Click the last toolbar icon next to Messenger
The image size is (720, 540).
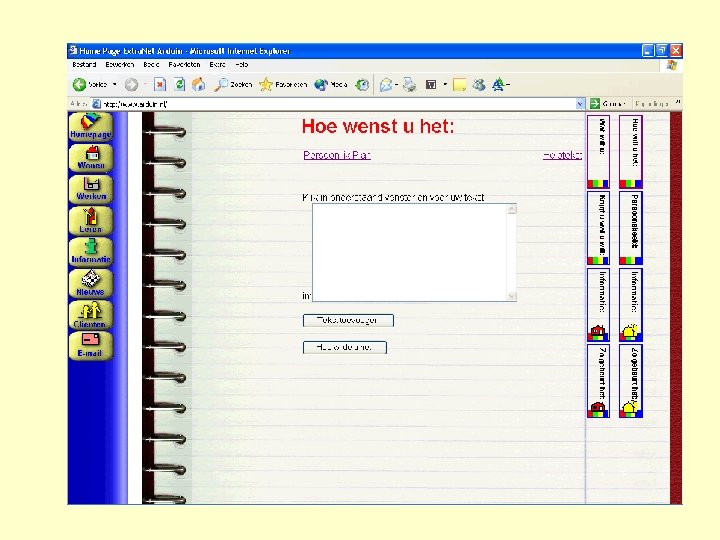499,84
